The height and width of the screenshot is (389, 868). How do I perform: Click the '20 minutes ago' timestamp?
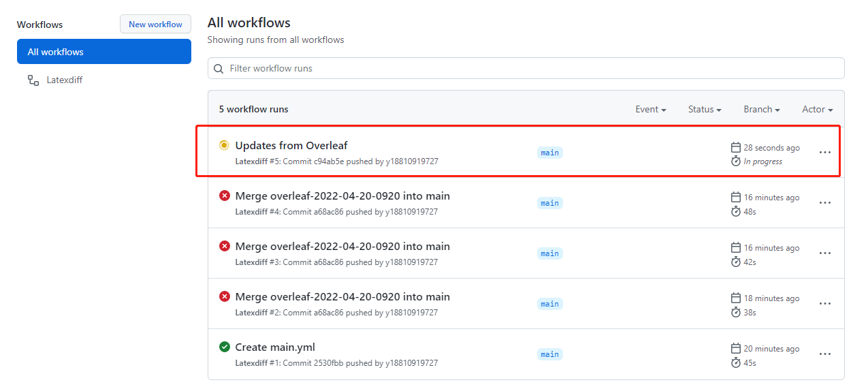(x=771, y=349)
